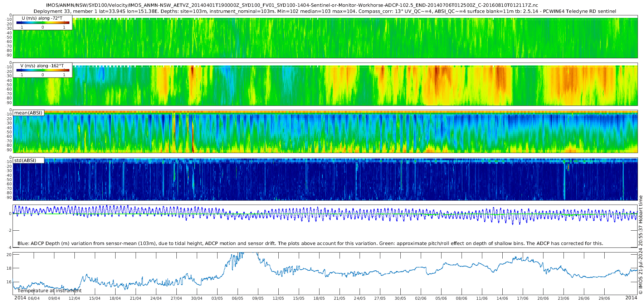Click the V velocity colorbar gradient
644x304 pixels.
point(43,70)
